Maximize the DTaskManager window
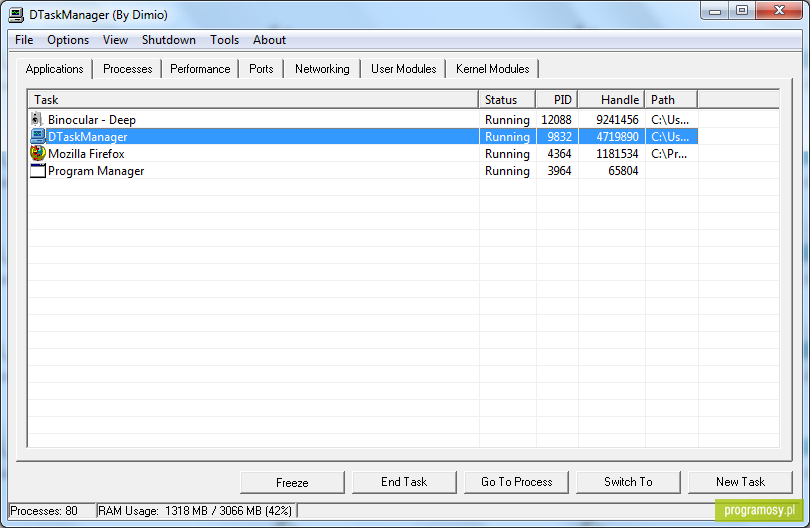The width and height of the screenshot is (810, 528). pos(742,11)
